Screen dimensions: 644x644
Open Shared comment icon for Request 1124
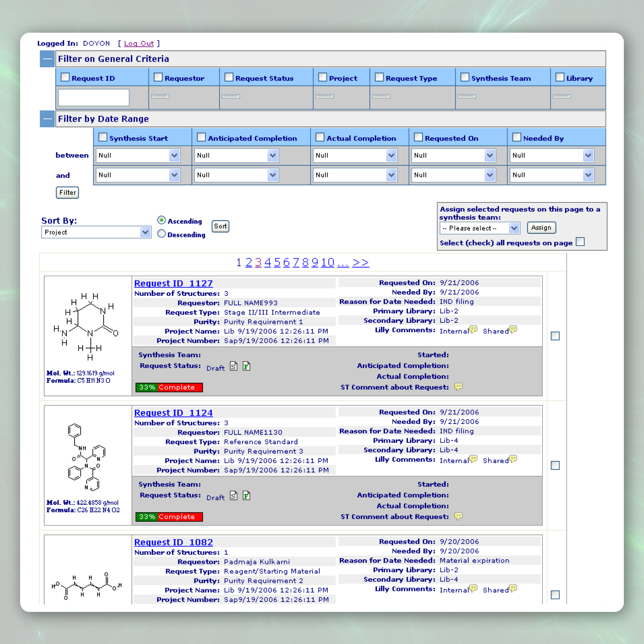(513, 459)
